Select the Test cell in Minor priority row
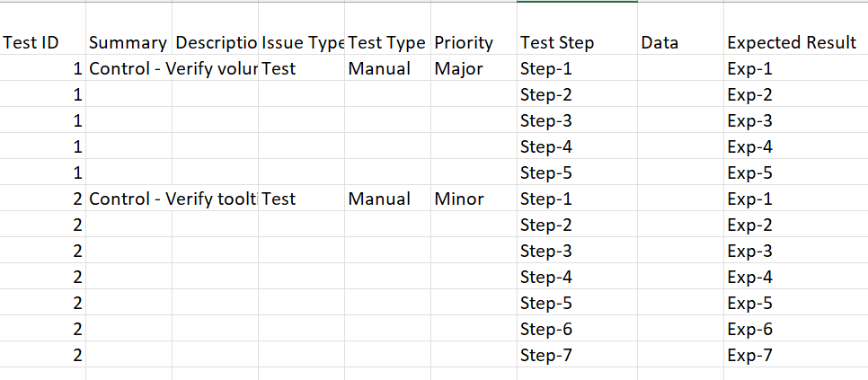This screenshot has height=380, width=868. pyautogui.click(x=301, y=199)
